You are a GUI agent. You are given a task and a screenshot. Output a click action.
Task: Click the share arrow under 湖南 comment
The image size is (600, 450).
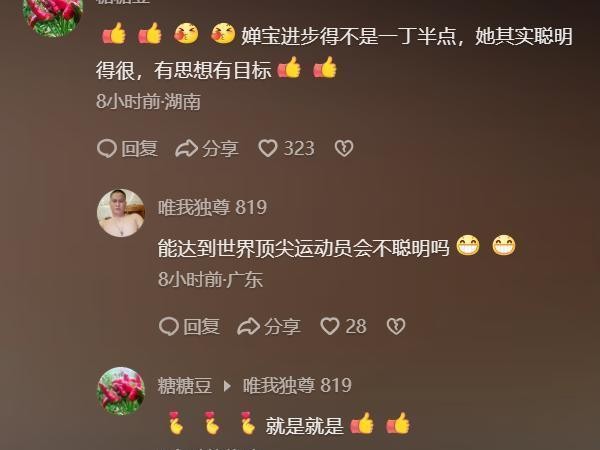click(186, 148)
